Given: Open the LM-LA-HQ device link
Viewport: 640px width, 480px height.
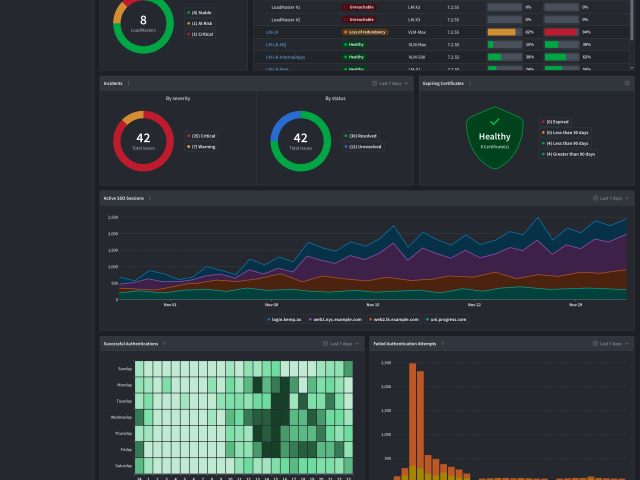Looking at the screenshot, I should click(x=277, y=44).
